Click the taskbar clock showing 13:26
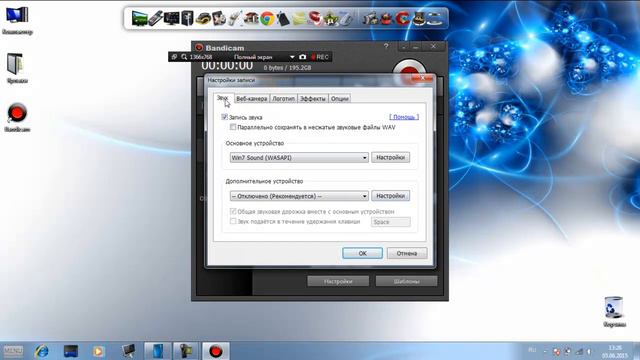 (x=614, y=351)
